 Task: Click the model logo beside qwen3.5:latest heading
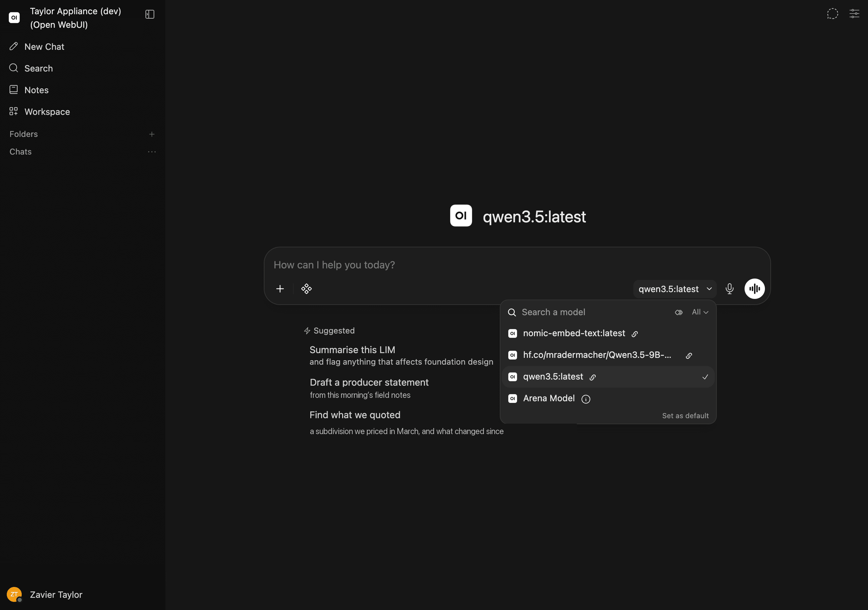click(461, 216)
